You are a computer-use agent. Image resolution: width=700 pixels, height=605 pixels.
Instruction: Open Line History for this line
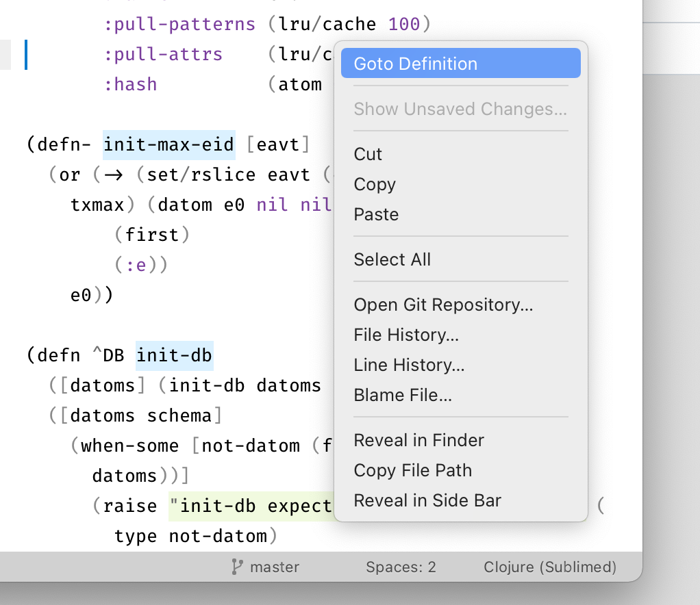click(x=408, y=365)
